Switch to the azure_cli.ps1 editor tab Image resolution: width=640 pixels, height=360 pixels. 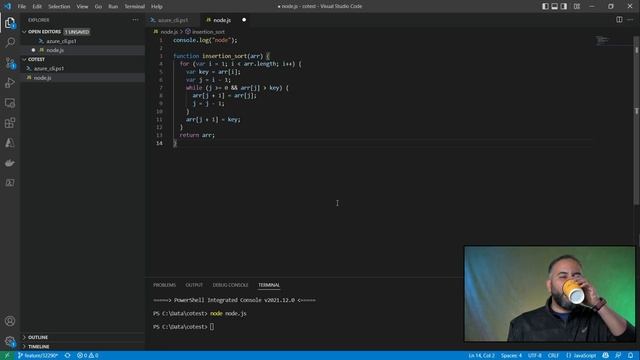[173, 20]
